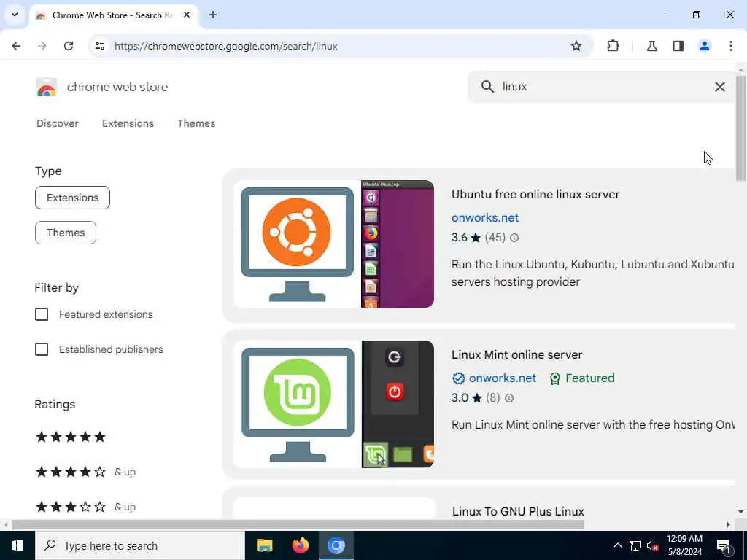This screenshot has width=747, height=560.
Task: Open the Chrome profile avatar
Action: click(x=705, y=46)
